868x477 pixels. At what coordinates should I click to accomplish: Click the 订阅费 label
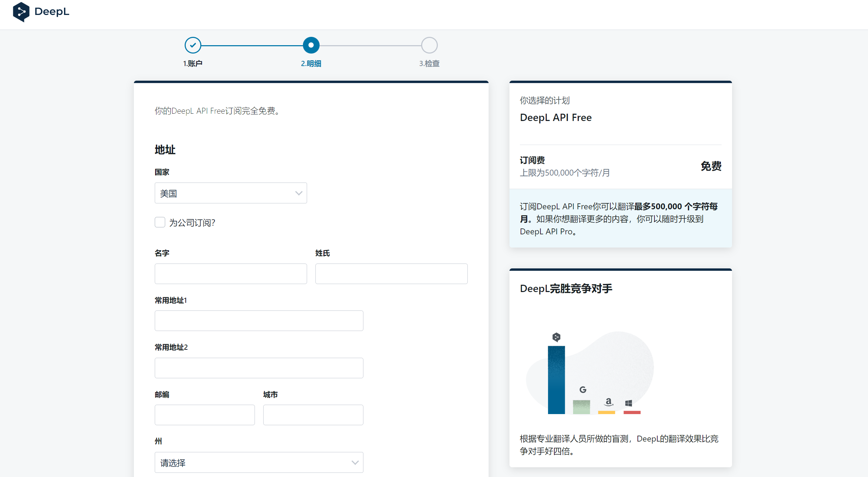tap(532, 160)
